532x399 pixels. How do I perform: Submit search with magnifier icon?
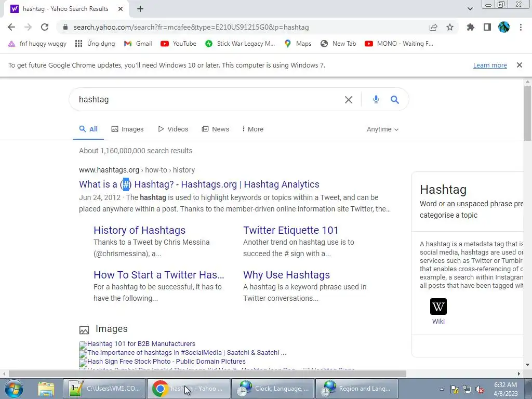coord(395,99)
